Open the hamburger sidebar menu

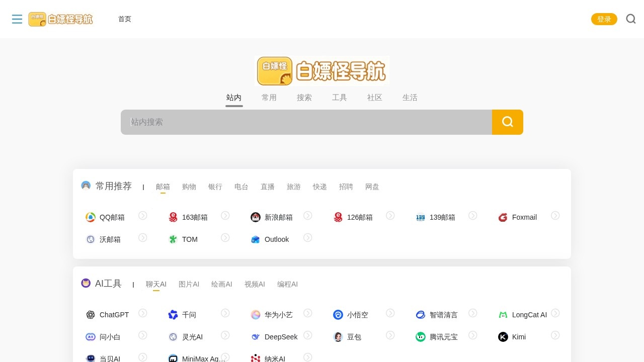coord(17,19)
